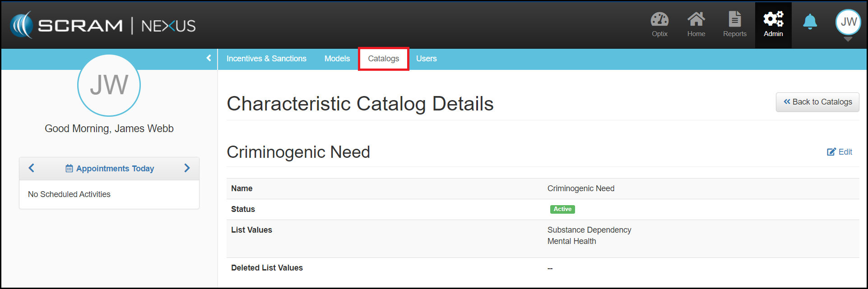Advance to next day's appointments
This screenshot has height=289, width=868.
pyautogui.click(x=187, y=168)
